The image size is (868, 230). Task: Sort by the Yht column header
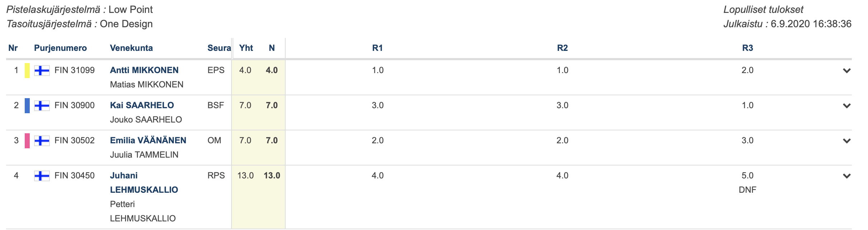coord(246,48)
